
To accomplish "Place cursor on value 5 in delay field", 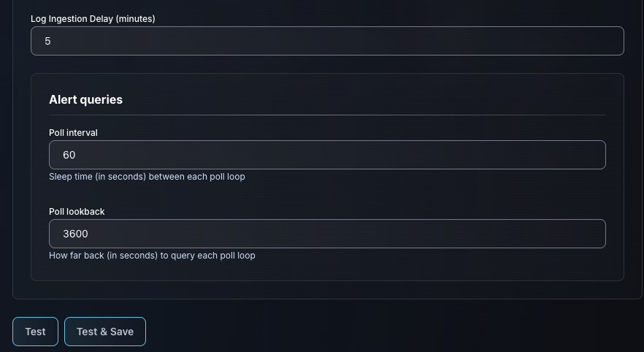I will 47,42.
